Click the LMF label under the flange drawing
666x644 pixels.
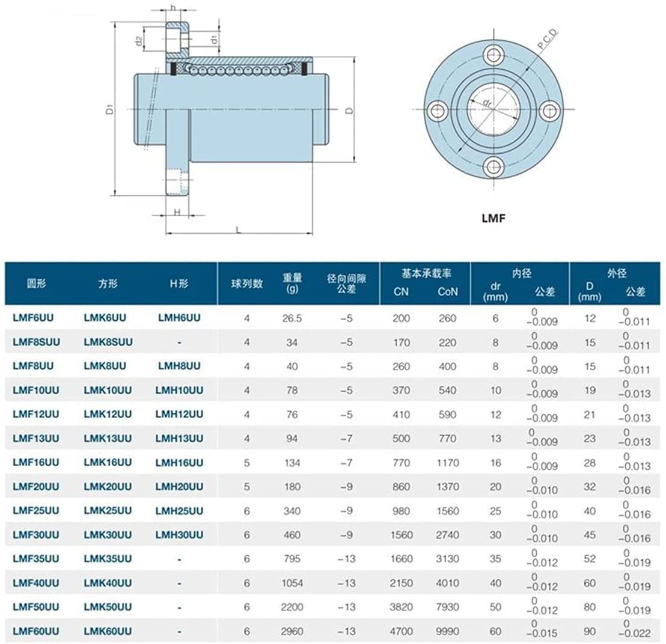coord(493,218)
